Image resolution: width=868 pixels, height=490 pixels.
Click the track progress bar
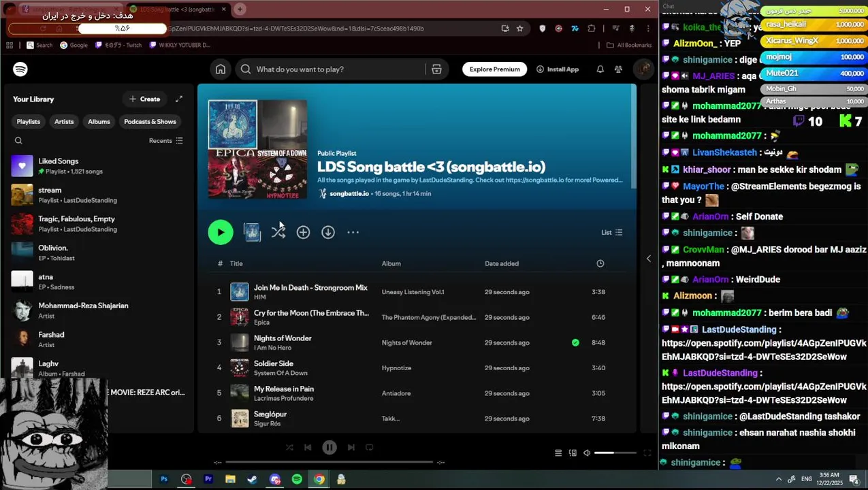coord(329,462)
